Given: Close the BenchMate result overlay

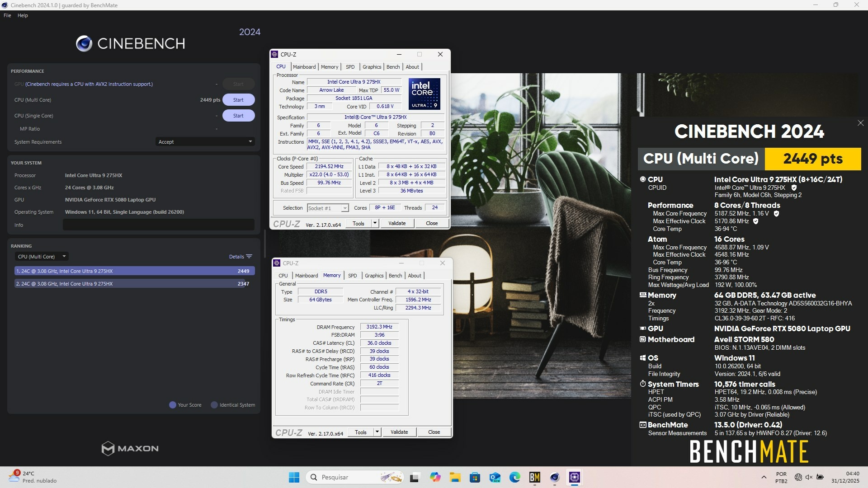Looking at the screenshot, I should click(860, 123).
